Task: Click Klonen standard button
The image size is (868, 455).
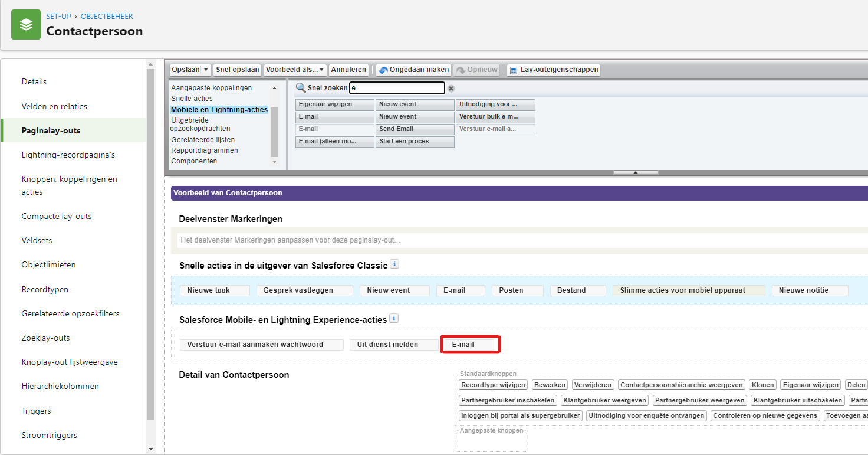Action: 762,385
